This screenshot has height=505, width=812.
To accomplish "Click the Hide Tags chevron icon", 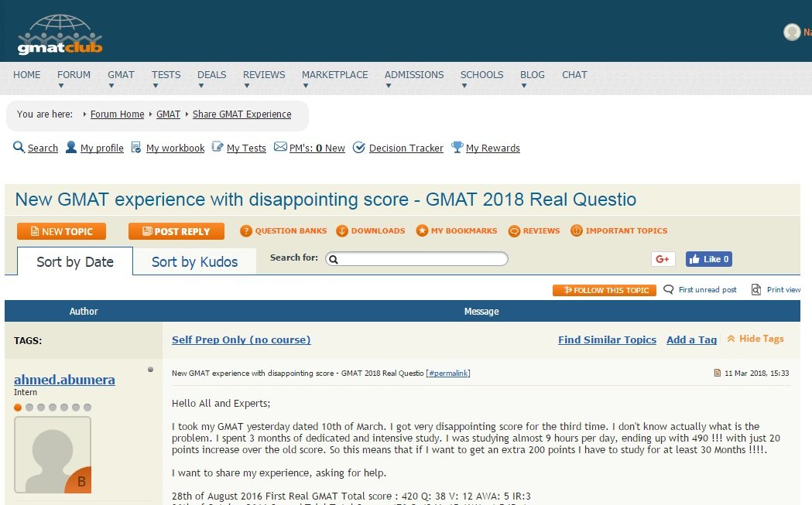I will coord(731,339).
